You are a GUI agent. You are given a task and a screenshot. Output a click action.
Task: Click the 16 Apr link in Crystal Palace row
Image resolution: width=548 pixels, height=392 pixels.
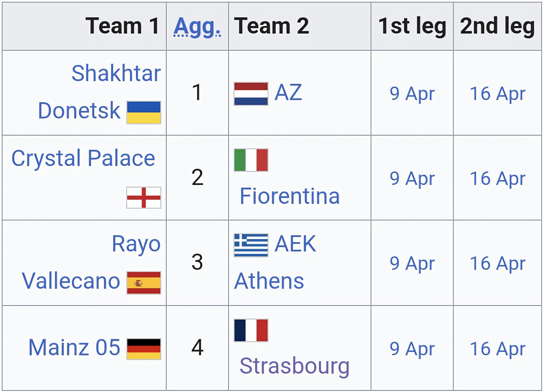coord(497,179)
